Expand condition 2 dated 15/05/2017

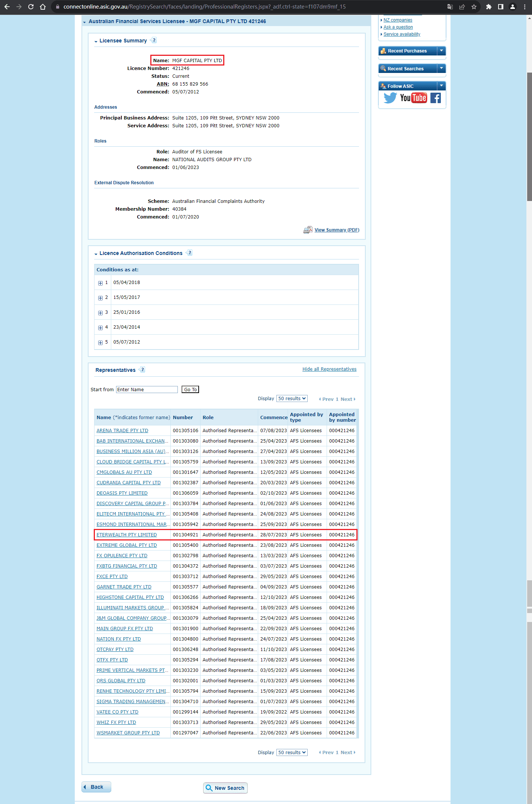pos(100,298)
